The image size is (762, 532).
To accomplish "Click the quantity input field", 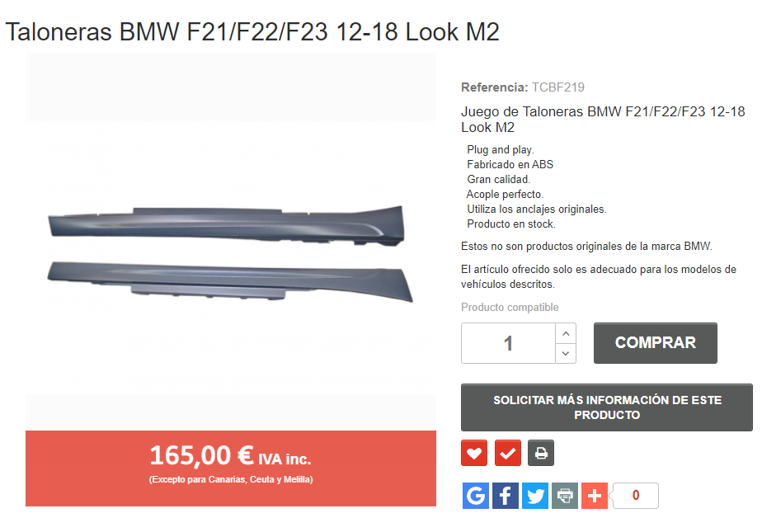I will coord(508,343).
